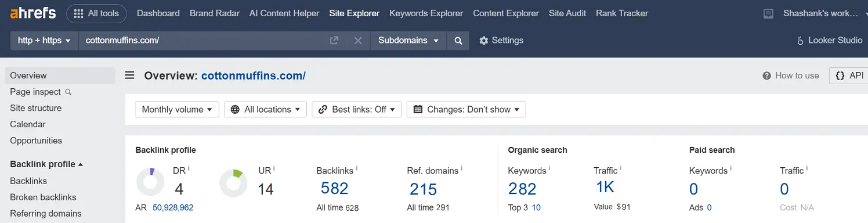Screen dimensions: 868x223
Task: Expand the http + https protocol dropdown
Action: point(44,41)
